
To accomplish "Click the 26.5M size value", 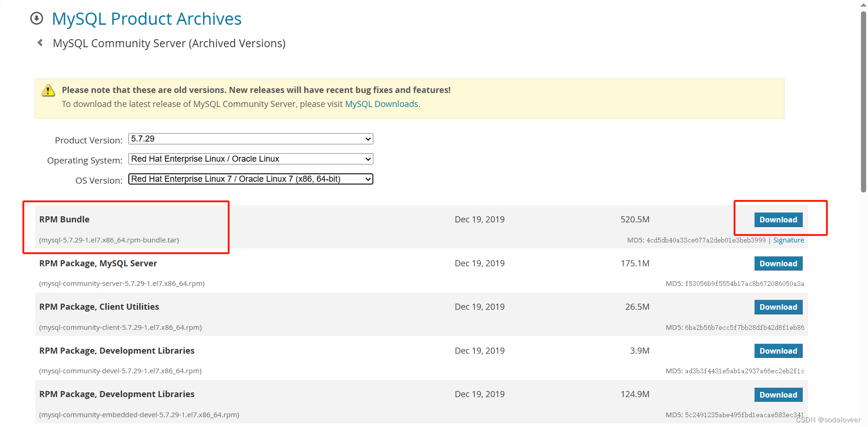I will coord(637,307).
